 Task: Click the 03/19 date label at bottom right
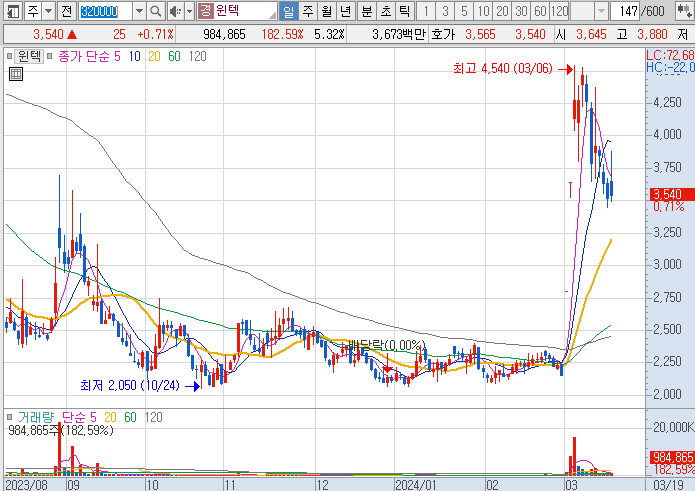coord(668,484)
